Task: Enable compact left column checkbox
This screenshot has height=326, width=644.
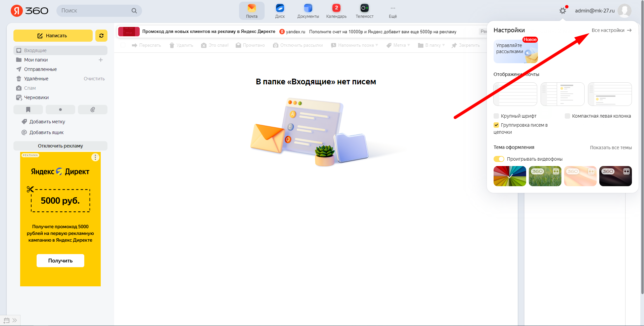Action: pos(567,116)
